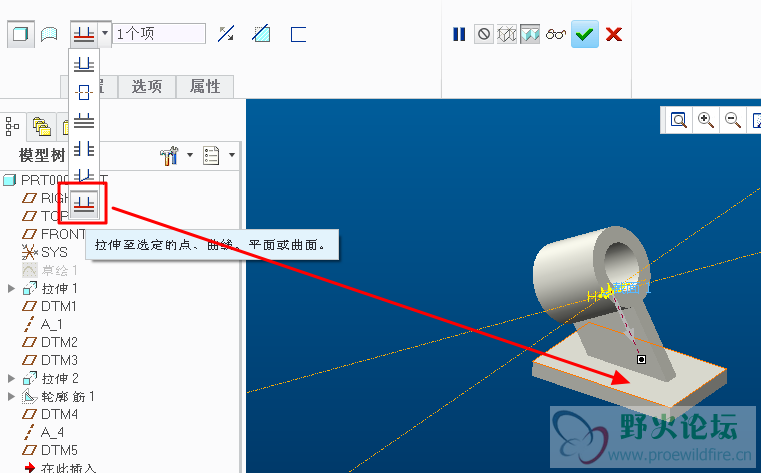
Task: Select the attached preview mode icon
Action: pos(530,34)
